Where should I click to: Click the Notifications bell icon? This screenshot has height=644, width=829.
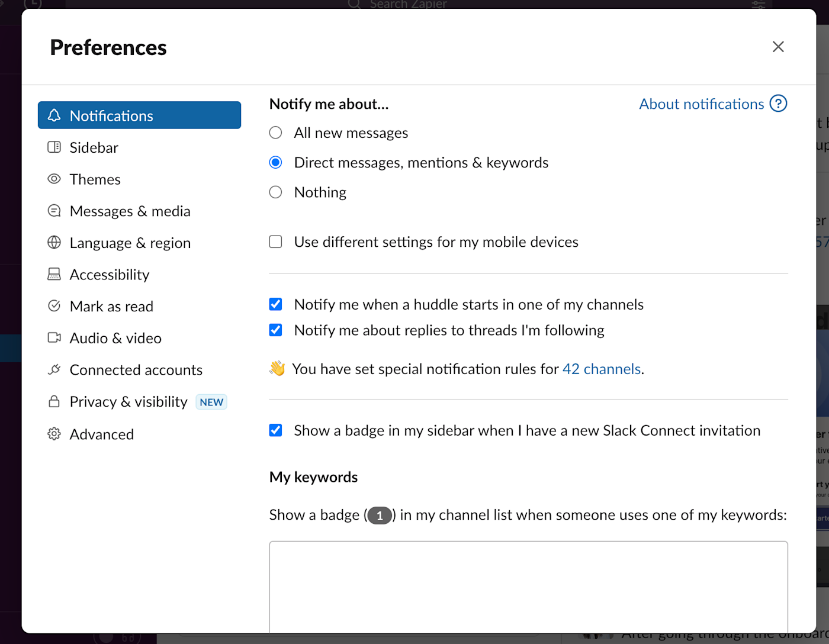click(x=54, y=115)
